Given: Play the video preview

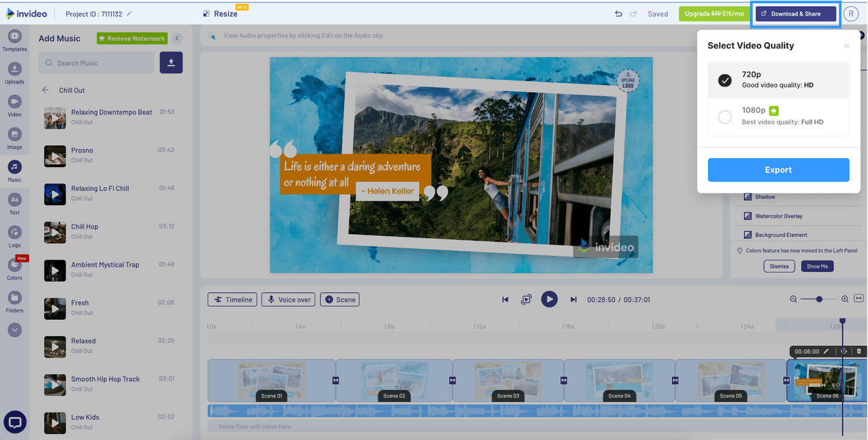Looking at the screenshot, I should [549, 299].
